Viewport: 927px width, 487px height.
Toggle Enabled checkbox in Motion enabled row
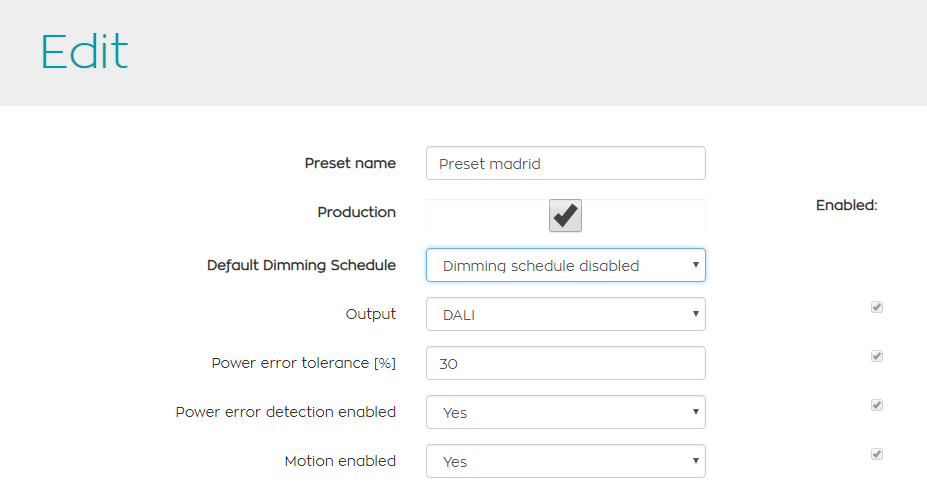pos(877,454)
